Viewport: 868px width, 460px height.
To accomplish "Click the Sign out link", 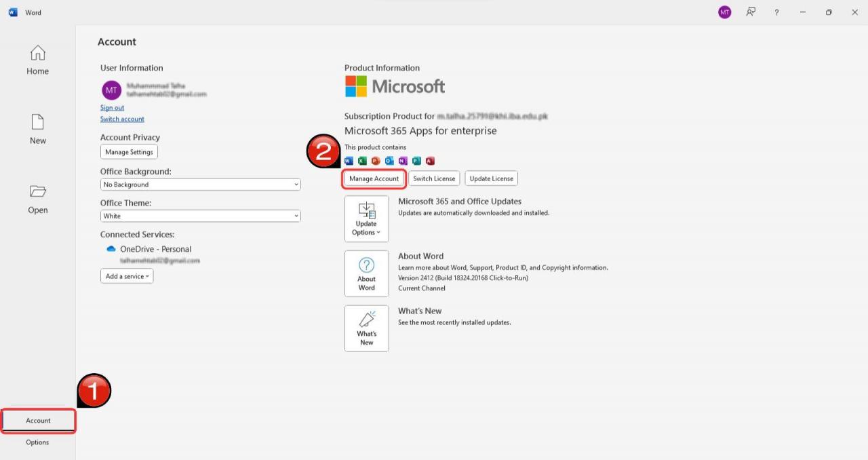I will click(112, 107).
